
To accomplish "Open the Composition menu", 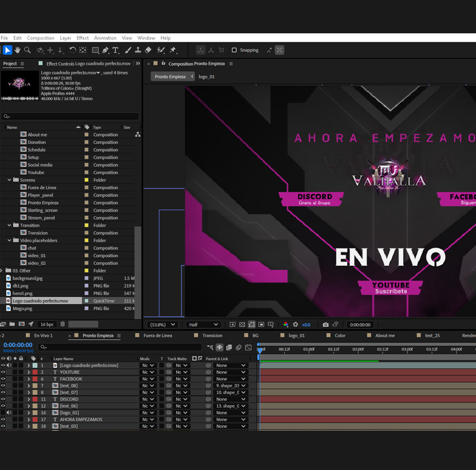I will 40,38.
